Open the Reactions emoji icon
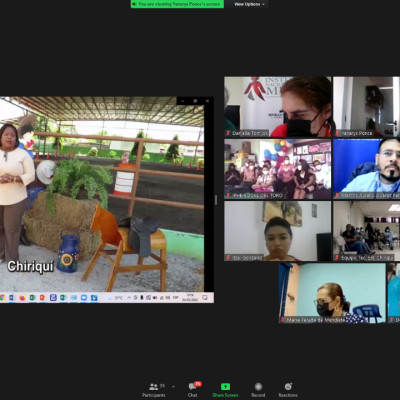 point(288,386)
